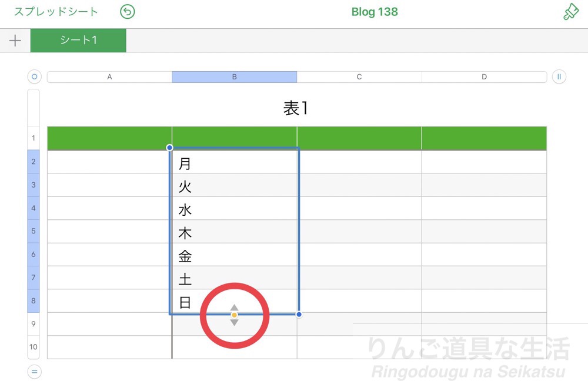Open the formula equals icon at bottom left
This screenshot has width=588, height=391.
(x=34, y=372)
